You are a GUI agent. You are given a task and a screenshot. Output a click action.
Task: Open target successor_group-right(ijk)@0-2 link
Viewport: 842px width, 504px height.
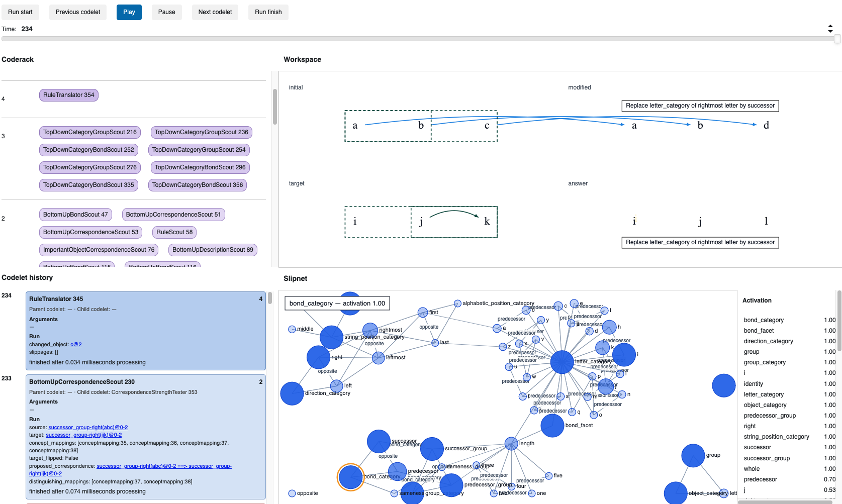(x=83, y=435)
